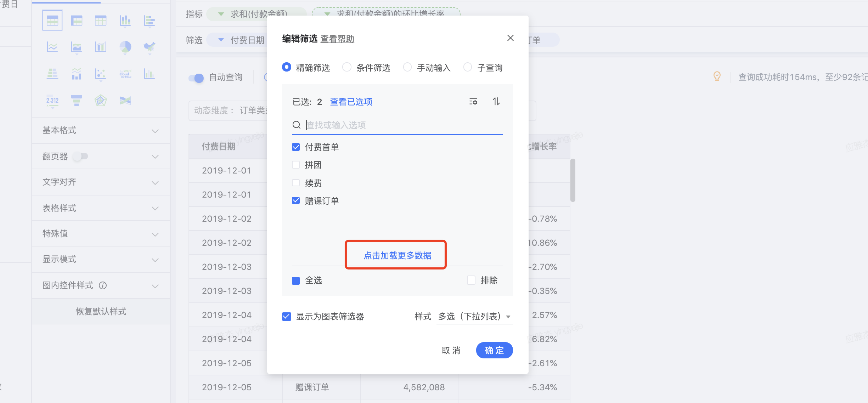Uncheck the 赠课订单 option
Screen dimensions: 868x403
click(x=296, y=201)
